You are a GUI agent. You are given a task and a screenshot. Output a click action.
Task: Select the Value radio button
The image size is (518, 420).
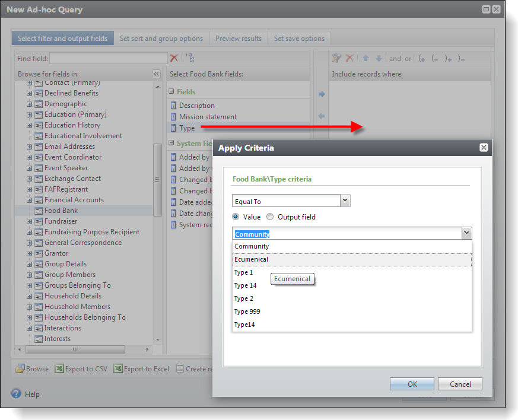click(x=236, y=217)
